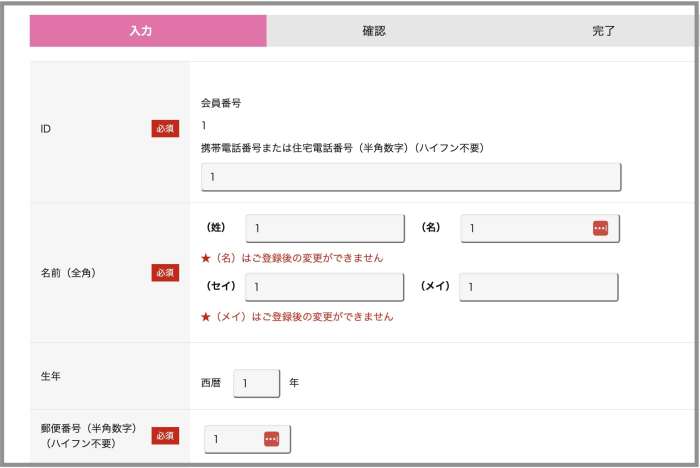The image size is (700, 468).
Task: Click the red password-manager icon in 名 field
Action: tap(600, 228)
